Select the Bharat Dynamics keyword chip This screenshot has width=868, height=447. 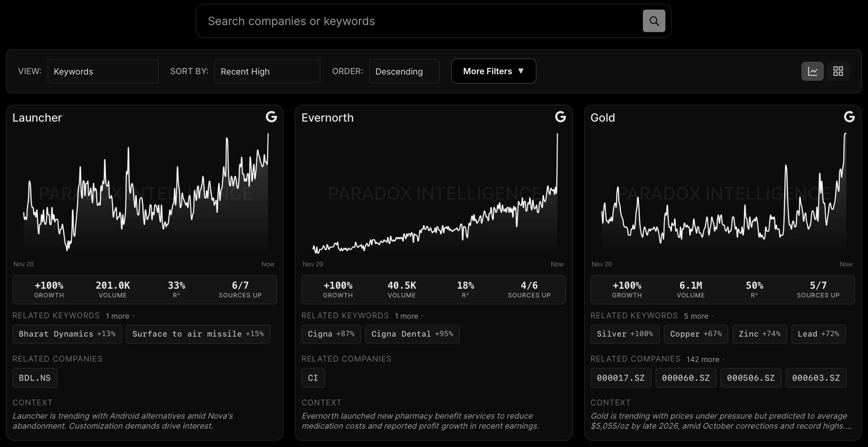pyautogui.click(x=67, y=334)
